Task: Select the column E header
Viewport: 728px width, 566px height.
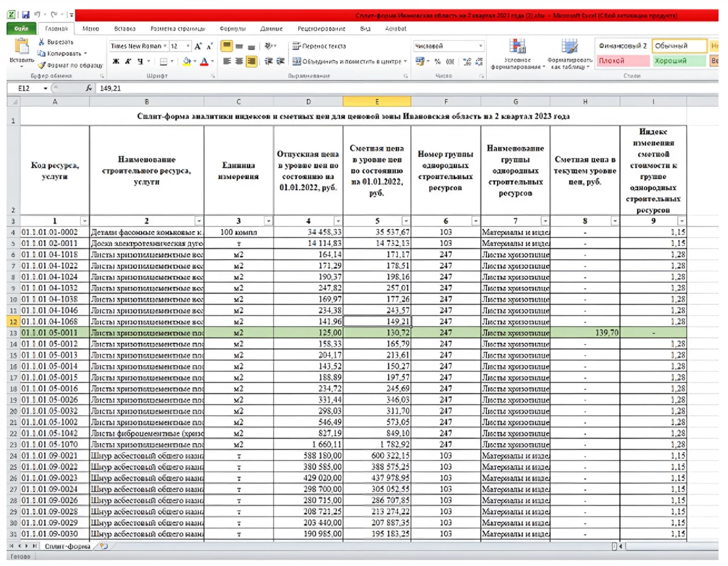Action: [377, 102]
